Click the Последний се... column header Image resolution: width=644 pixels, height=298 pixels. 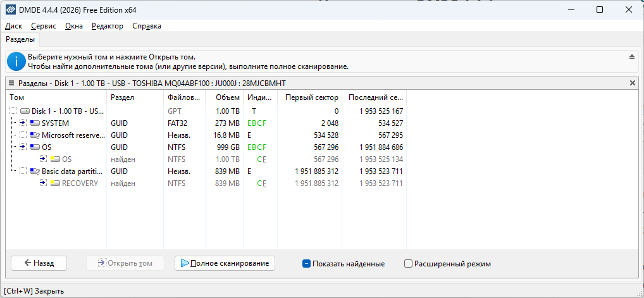(374, 98)
